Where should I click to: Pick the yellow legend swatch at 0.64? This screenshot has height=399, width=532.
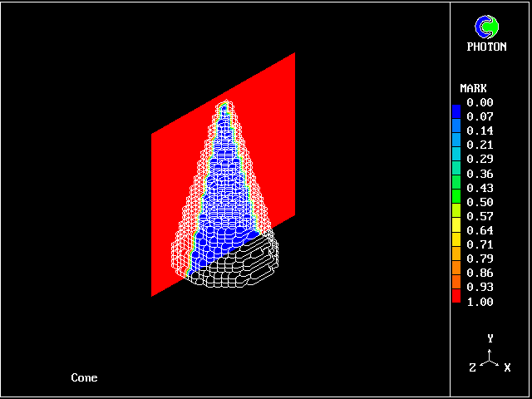click(x=456, y=230)
